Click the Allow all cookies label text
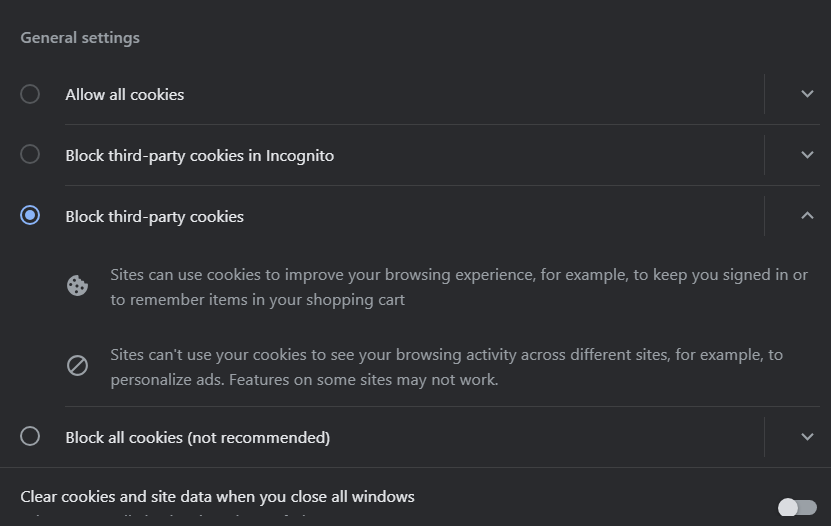The width and height of the screenshot is (831, 526). click(125, 94)
